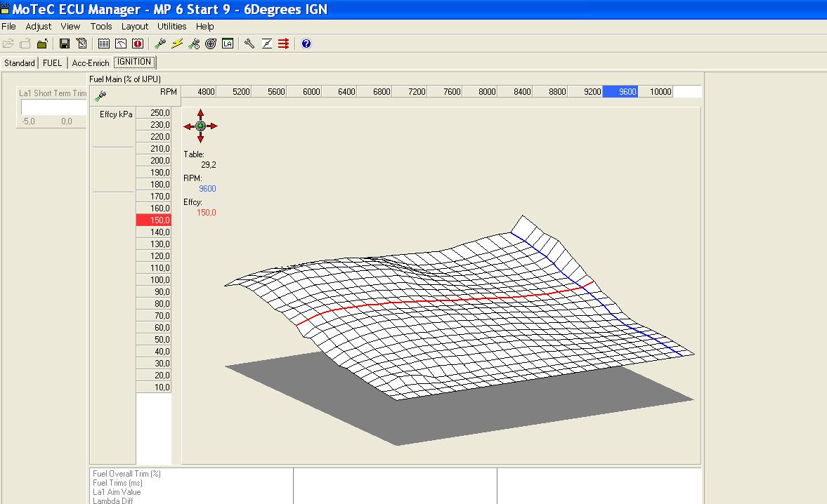Click the LA lambda toolbar icon
Screen dimensions: 827x504
click(x=228, y=44)
